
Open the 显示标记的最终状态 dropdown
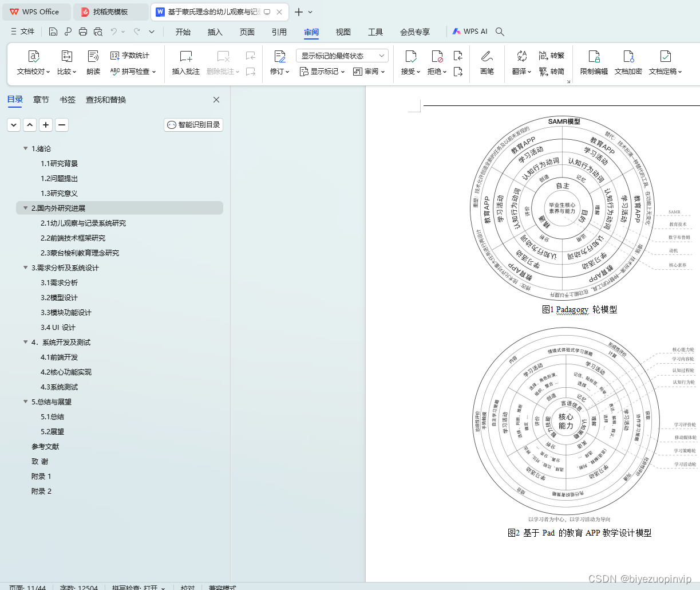tap(342, 56)
